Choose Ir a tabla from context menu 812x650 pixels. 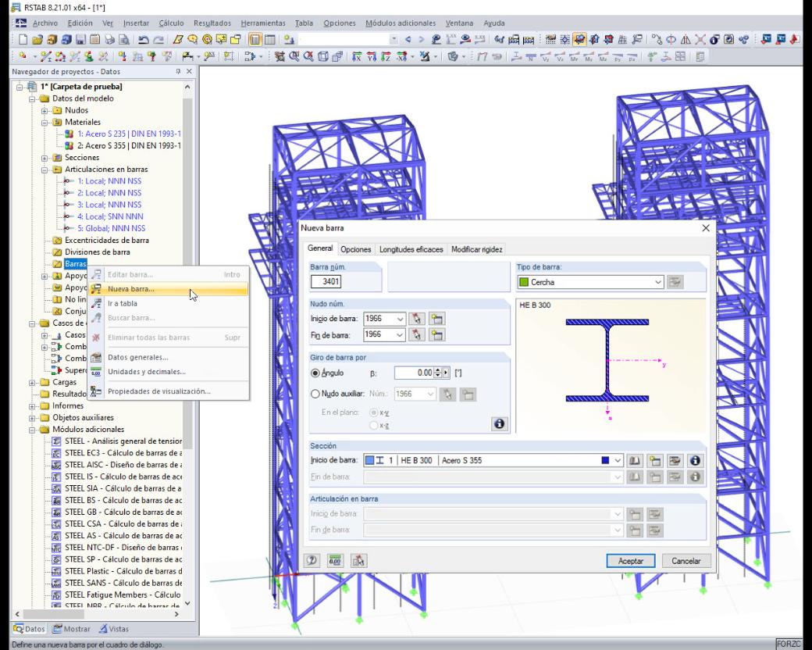[x=123, y=303]
